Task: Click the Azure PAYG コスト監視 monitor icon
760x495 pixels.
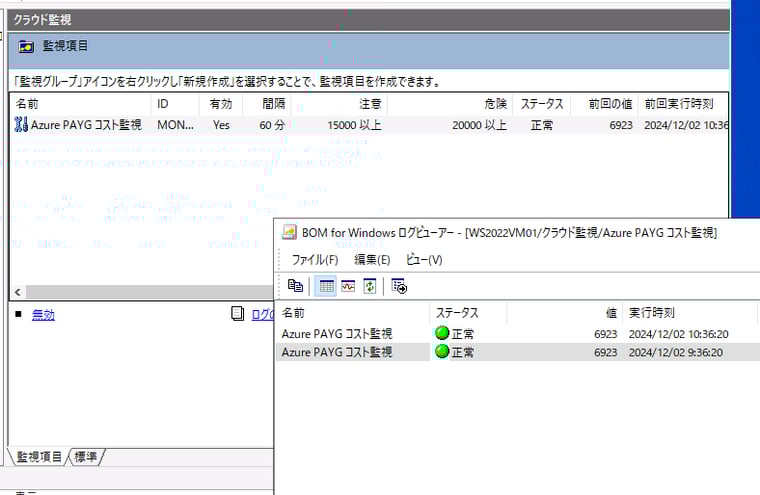Action: [21, 125]
